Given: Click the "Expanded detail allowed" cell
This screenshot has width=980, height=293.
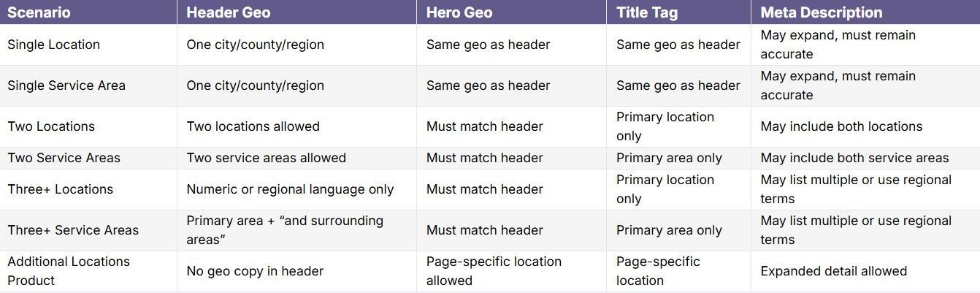Looking at the screenshot, I should (x=833, y=271).
